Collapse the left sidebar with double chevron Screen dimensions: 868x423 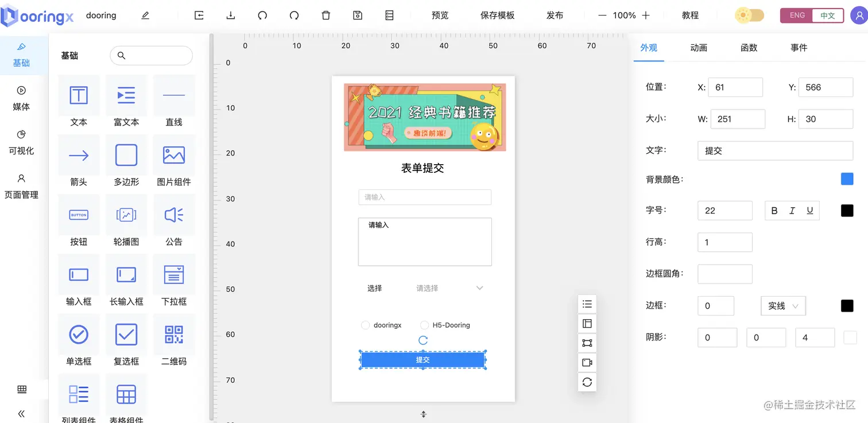pyautogui.click(x=22, y=414)
